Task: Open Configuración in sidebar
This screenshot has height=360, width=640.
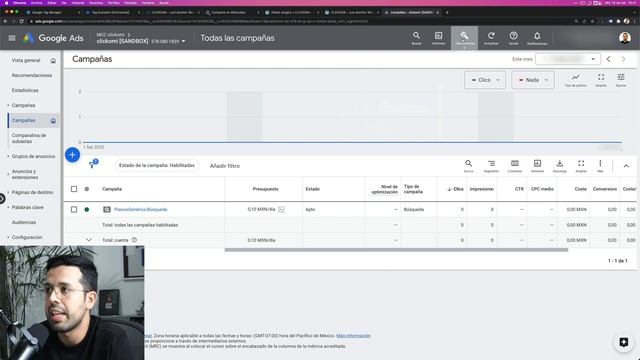Action: pos(27,237)
